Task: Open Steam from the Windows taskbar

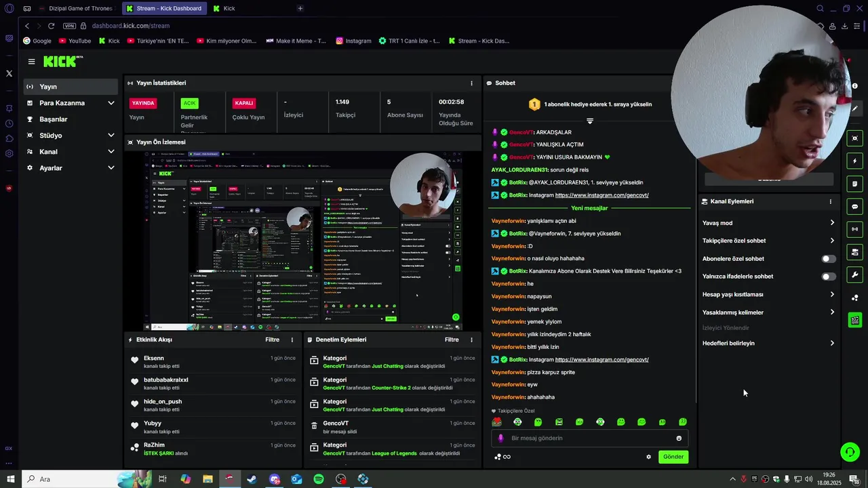Action: coord(252,479)
